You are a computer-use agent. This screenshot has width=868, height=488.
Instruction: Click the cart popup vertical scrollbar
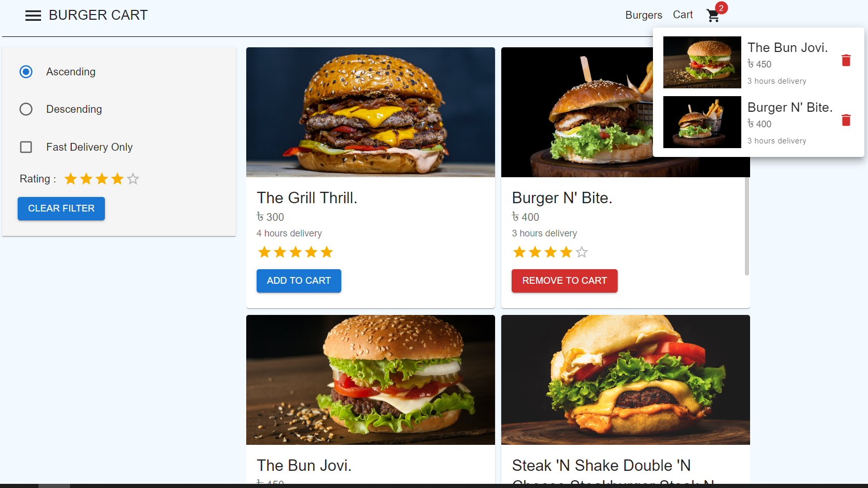click(747, 226)
